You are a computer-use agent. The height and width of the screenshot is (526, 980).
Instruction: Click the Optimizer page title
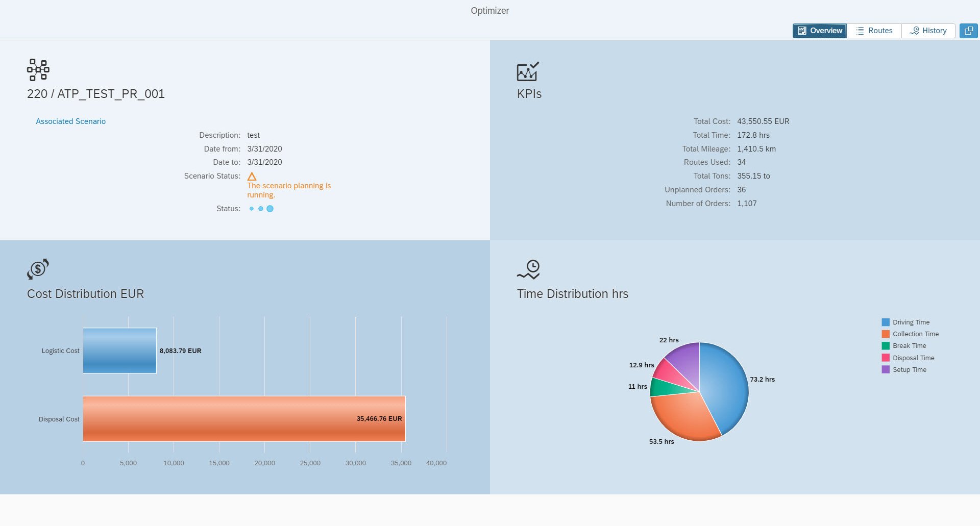click(x=490, y=11)
